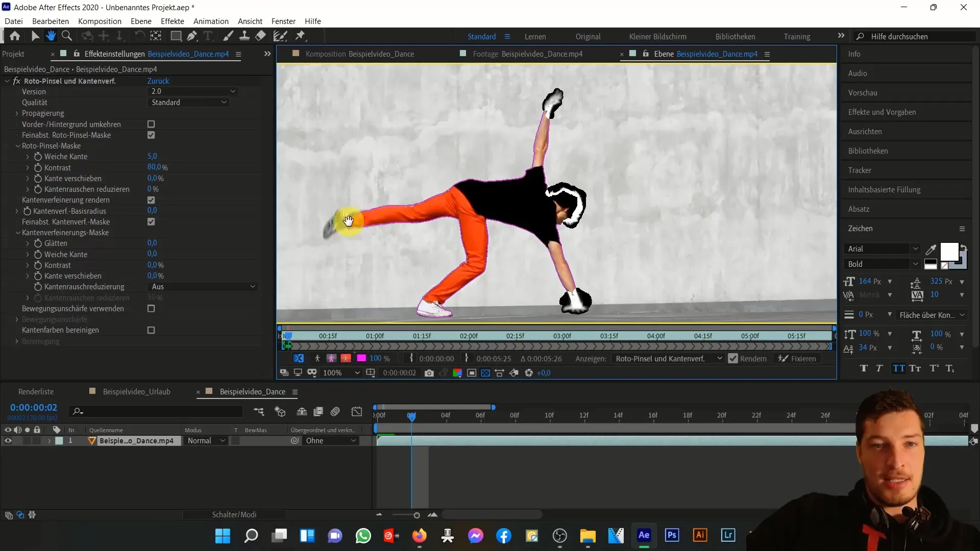The image size is (980, 551).
Task: Enable Kantenverfeinerung rendern checkbox
Action: tap(151, 200)
